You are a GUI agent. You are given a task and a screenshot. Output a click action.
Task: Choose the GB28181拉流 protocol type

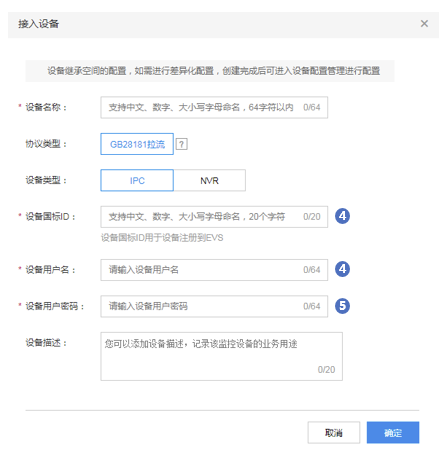(x=137, y=144)
